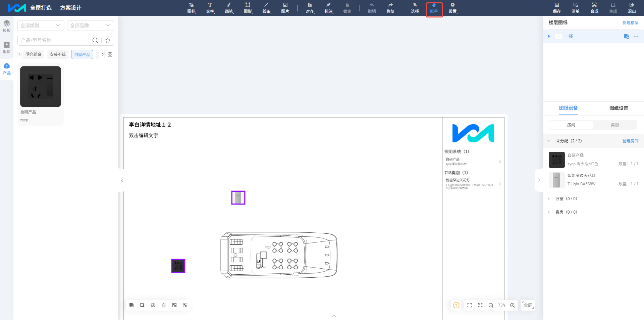Expand the bottom canvas panel arrow
The image size is (644, 320).
pos(334,316)
